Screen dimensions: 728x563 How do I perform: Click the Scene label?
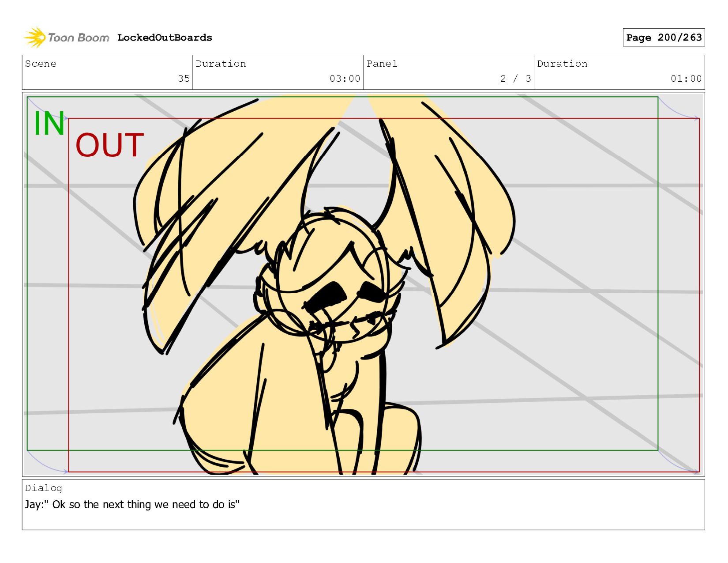coord(41,64)
